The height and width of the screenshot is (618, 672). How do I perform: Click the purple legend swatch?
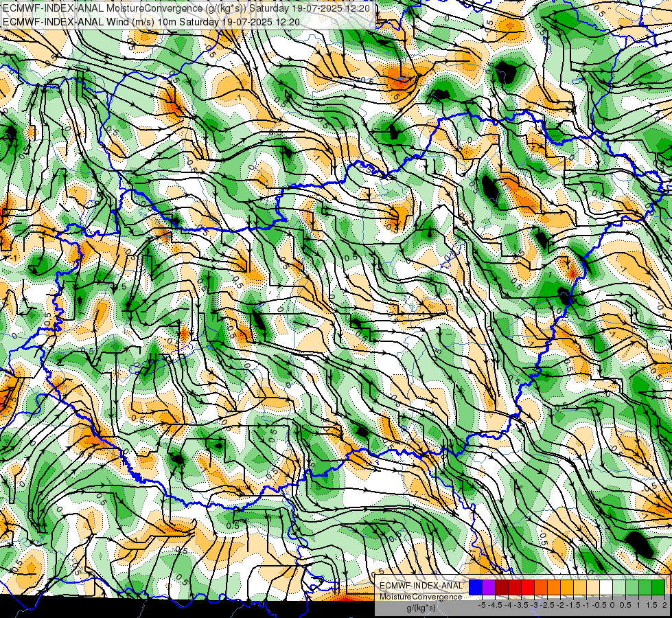click(489, 587)
